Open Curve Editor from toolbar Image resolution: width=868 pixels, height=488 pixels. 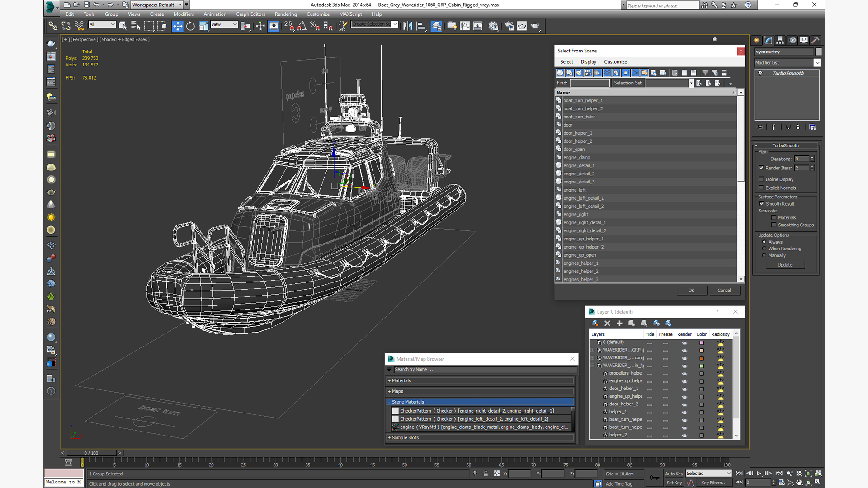(x=465, y=26)
